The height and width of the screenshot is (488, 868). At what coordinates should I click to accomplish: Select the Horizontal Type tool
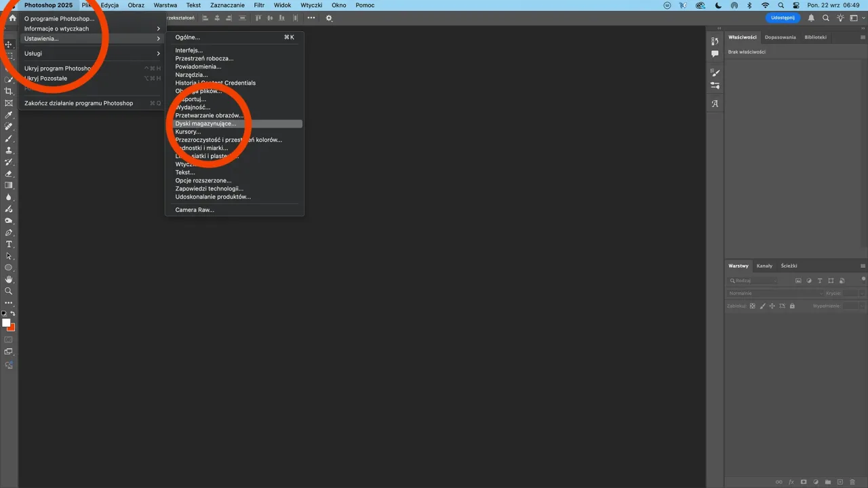point(9,244)
